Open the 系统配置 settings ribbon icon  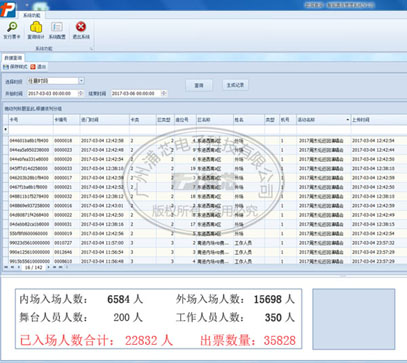click(57, 30)
